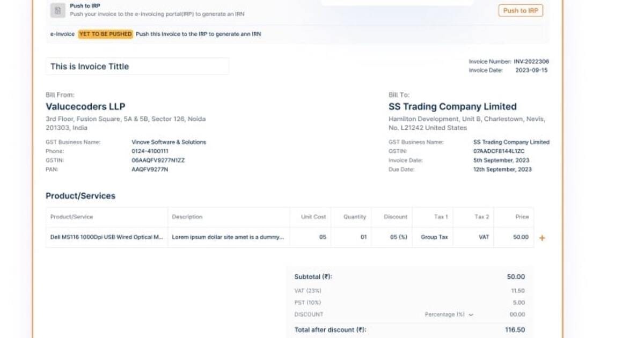Click the YET TO BE PUSHED badge
The image size is (644, 338).
(x=105, y=34)
